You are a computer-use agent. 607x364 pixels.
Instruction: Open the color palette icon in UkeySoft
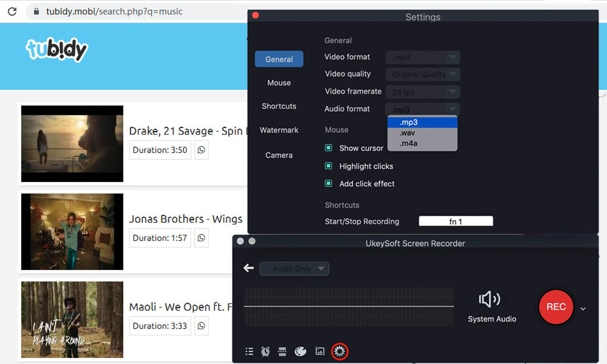[x=300, y=351]
